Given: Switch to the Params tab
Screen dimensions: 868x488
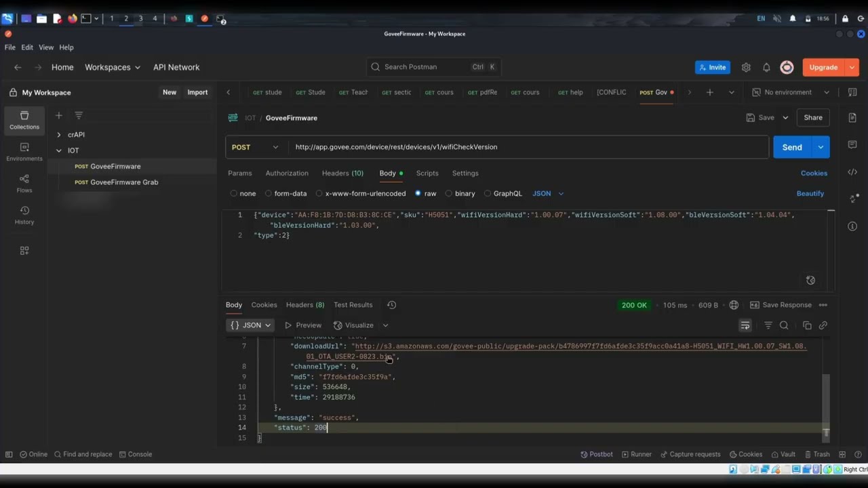Looking at the screenshot, I should point(239,173).
